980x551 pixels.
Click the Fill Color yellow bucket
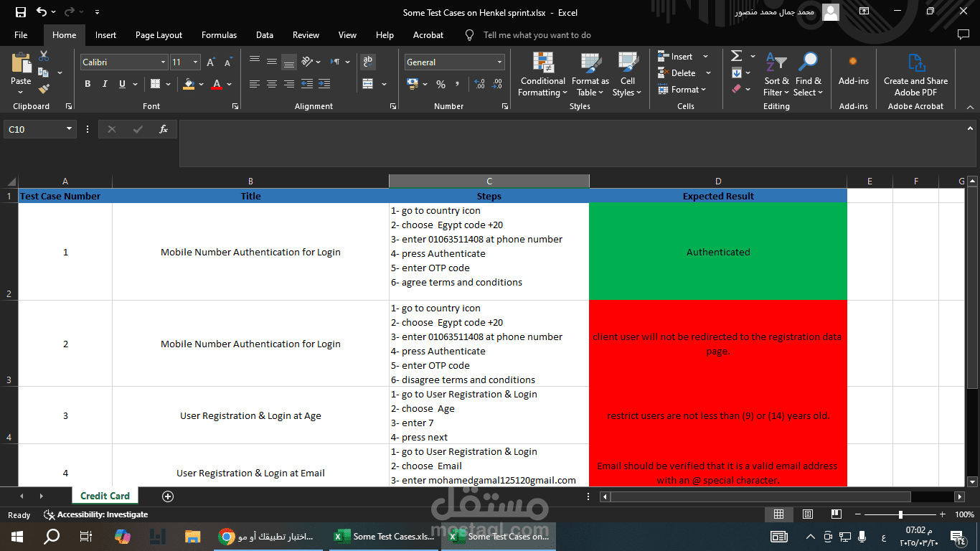(188, 84)
